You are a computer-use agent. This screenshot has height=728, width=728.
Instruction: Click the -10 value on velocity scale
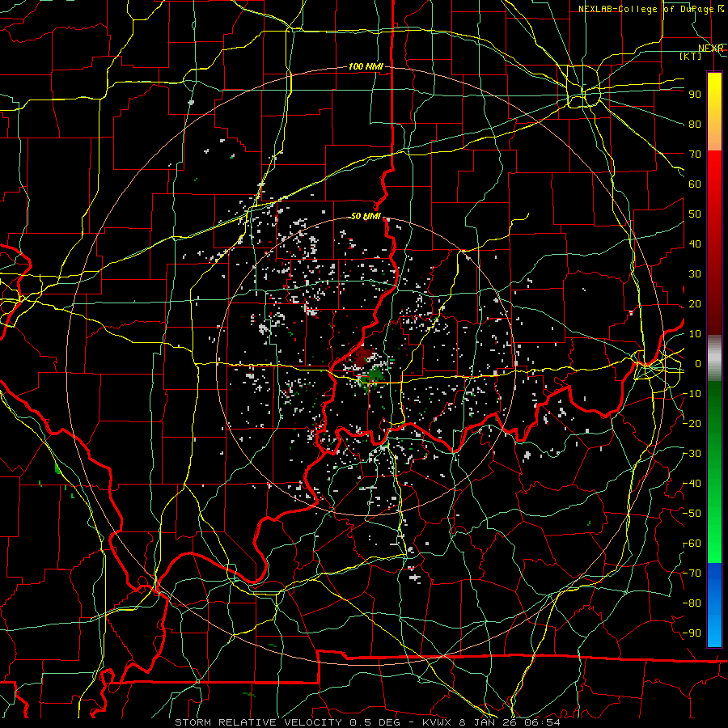(692, 394)
